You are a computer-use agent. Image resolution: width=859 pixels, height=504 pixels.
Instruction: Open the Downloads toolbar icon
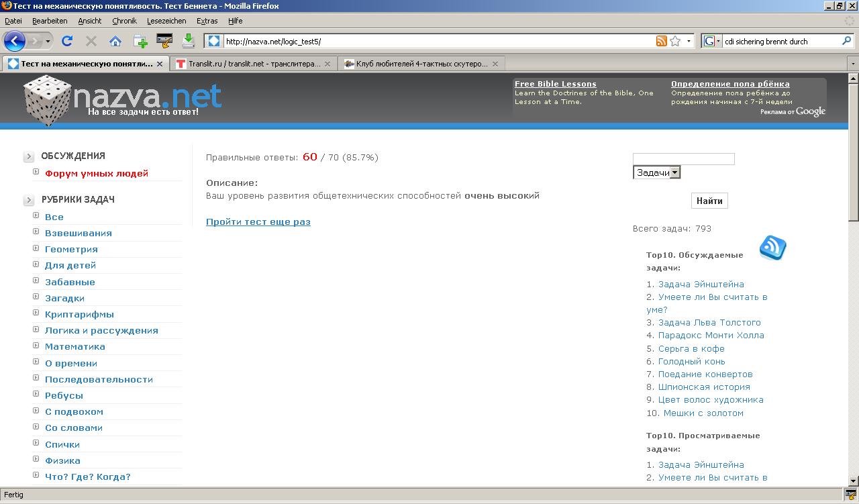(x=189, y=41)
